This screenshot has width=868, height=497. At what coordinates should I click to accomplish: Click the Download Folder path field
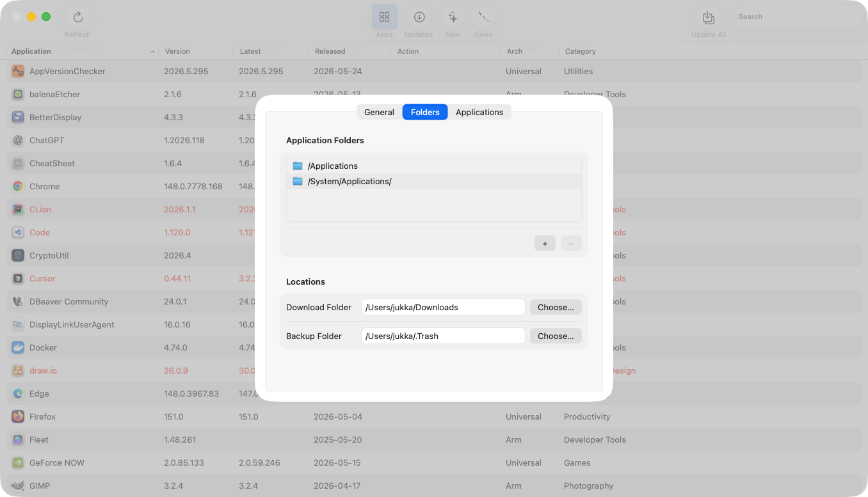pyautogui.click(x=443, y=307)
